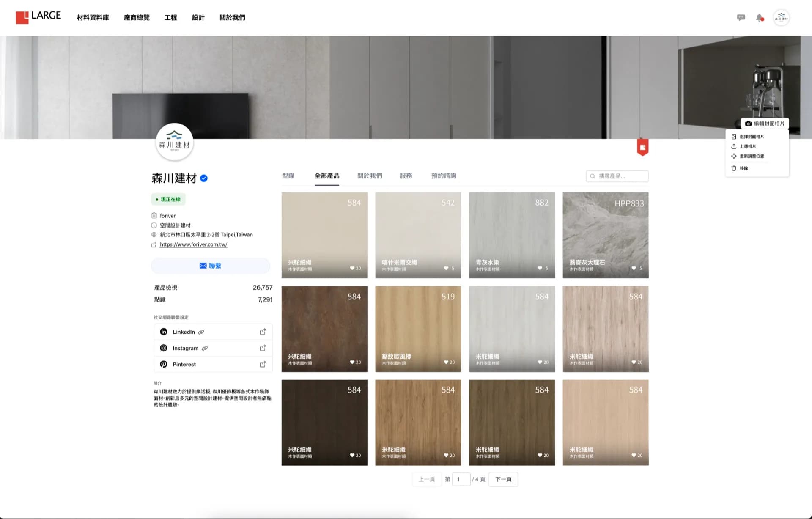Open the 882 青灰水染 product thumbnail
This screenshot has height=519, width=812.
pyautogui.click(x=512, y=235)
